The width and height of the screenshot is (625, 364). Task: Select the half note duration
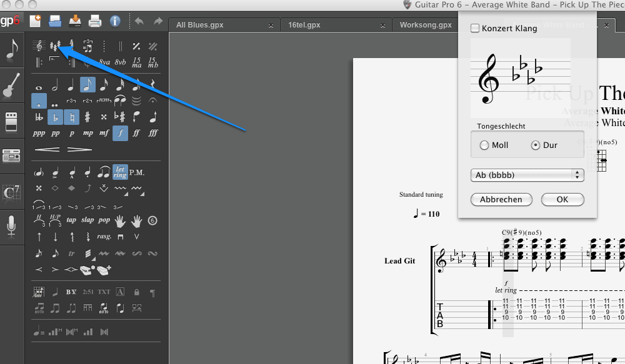pyautogui.click(x=55, y=85)
